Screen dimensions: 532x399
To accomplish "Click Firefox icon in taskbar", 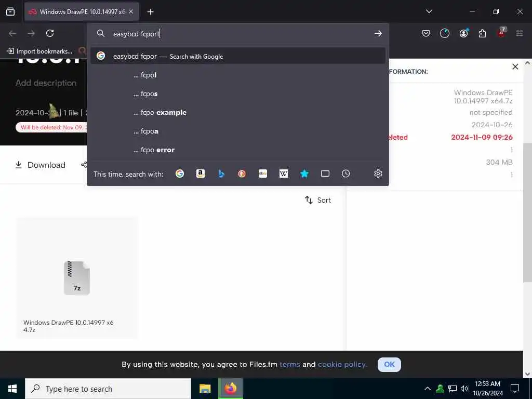I will (x=230, y=389).
